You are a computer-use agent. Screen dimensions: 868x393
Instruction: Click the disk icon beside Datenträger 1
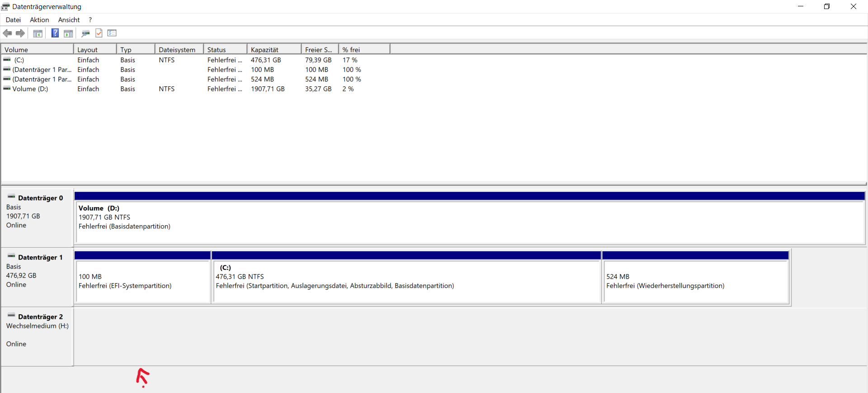click(x=11, y=256)
